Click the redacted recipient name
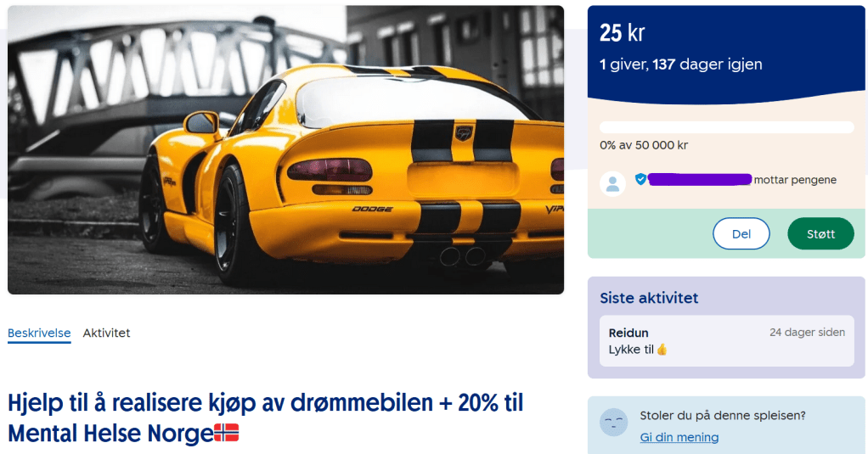This screenshot has height=454, width=868. pyautogui.click(x=700, y=179)
